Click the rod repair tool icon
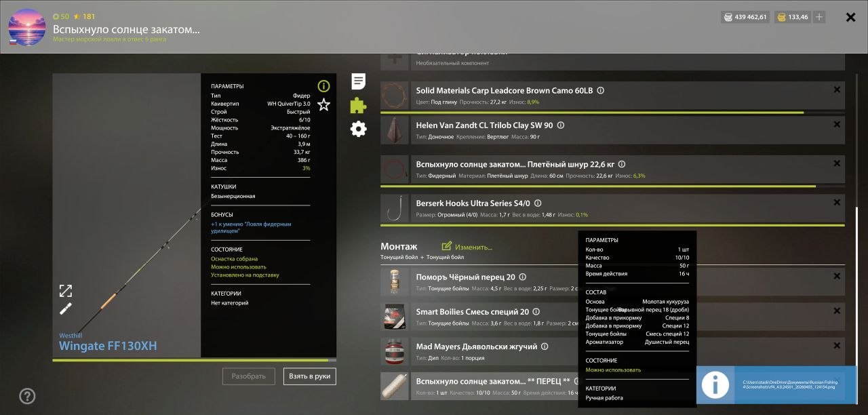 click(x=66, y=309)
